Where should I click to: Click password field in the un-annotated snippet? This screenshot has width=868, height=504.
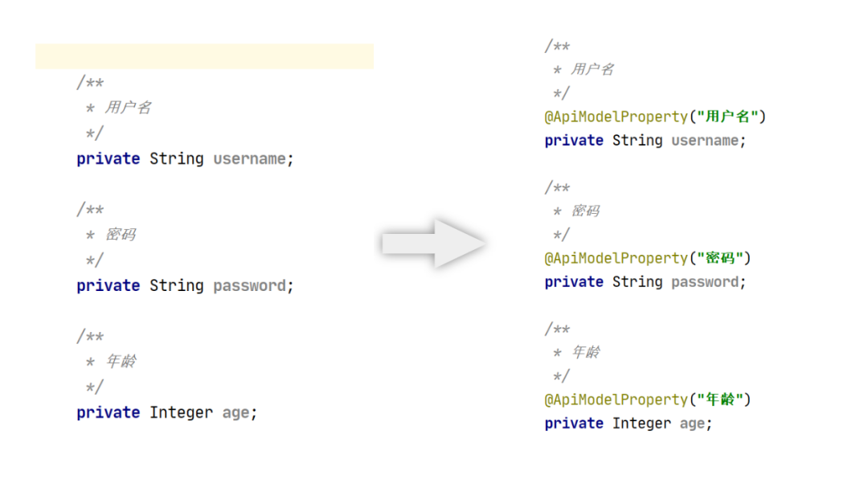[x=249, y=286]
